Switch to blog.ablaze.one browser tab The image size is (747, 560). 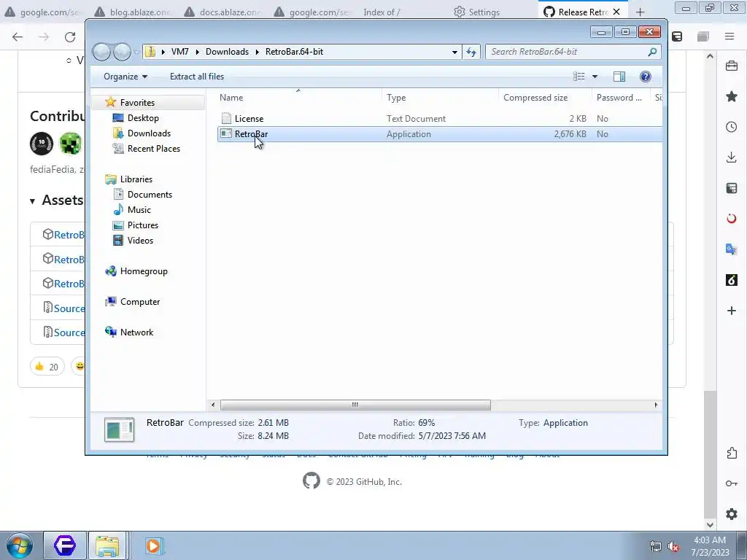(133, 12)
